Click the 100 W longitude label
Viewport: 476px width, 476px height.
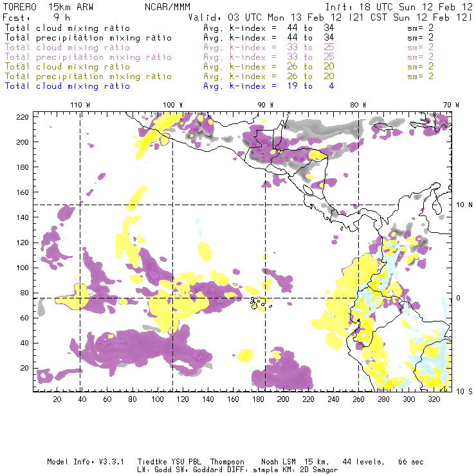tap(173, 105)
